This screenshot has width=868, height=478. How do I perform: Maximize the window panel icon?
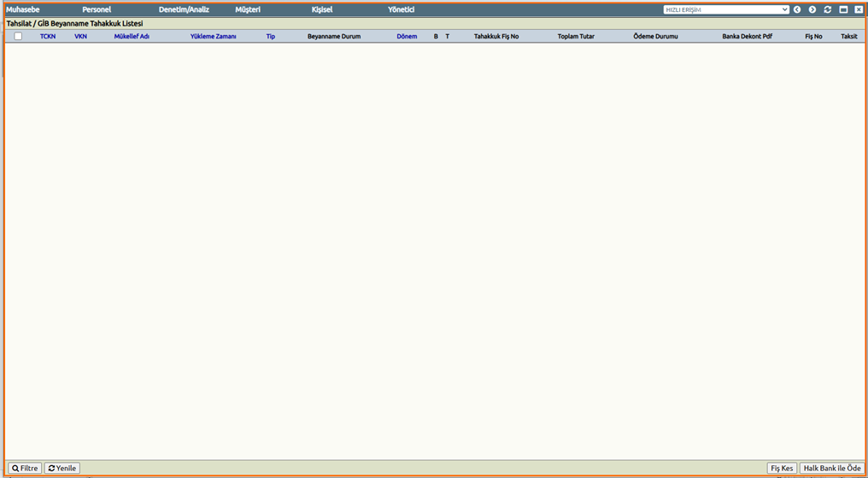843,9
